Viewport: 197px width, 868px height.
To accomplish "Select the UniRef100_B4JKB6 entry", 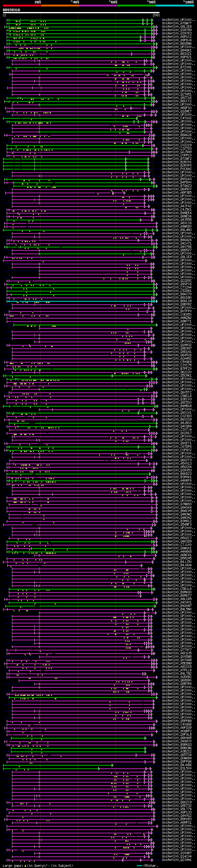I will 177,765.
